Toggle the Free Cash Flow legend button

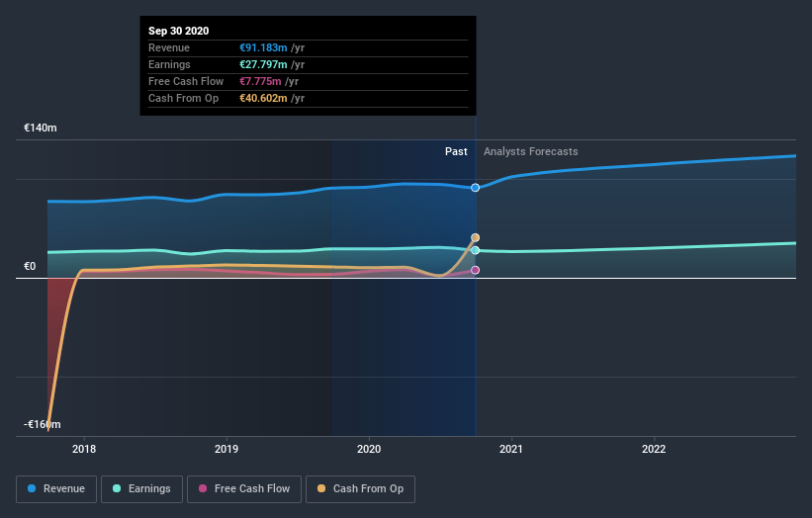coord(244,489)
